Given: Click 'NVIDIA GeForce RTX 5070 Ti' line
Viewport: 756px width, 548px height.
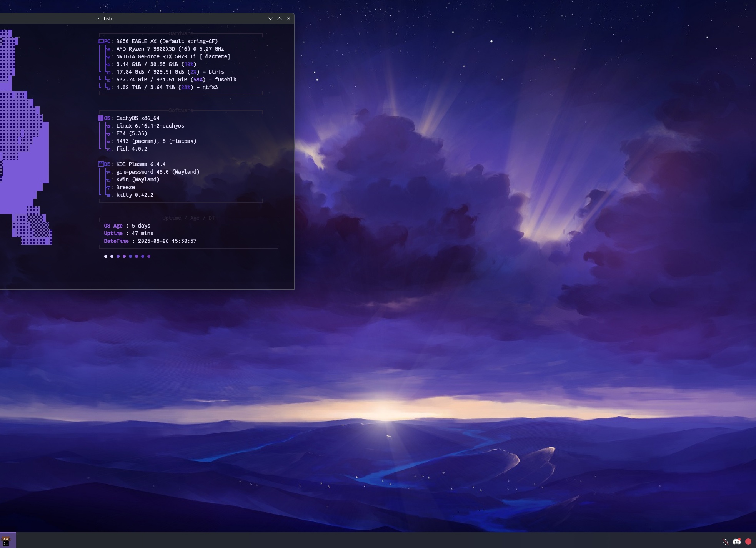Looking at the screenshot, I should click(x=173, y=56).
